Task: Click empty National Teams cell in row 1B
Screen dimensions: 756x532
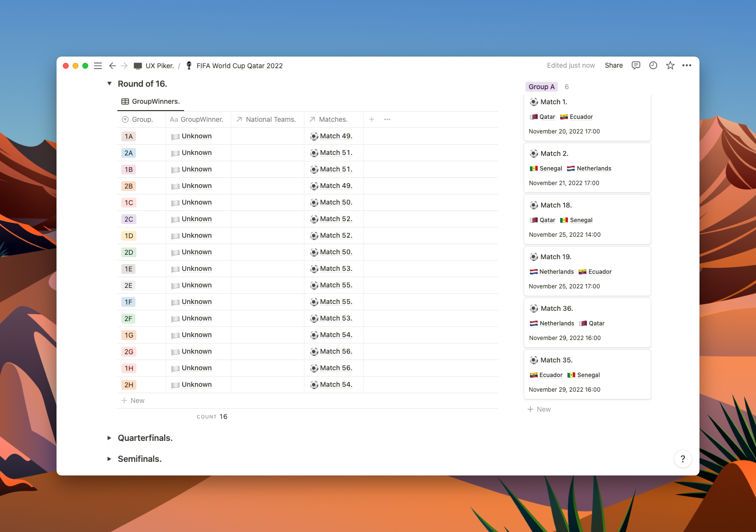Action: [x=267, y=170]
